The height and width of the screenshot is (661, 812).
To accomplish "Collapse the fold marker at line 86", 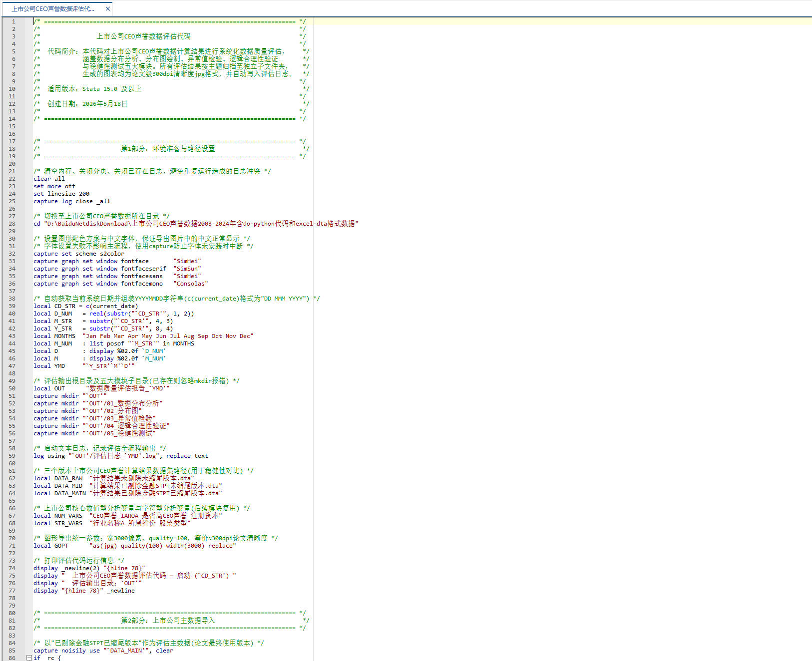I will [29, 658].
